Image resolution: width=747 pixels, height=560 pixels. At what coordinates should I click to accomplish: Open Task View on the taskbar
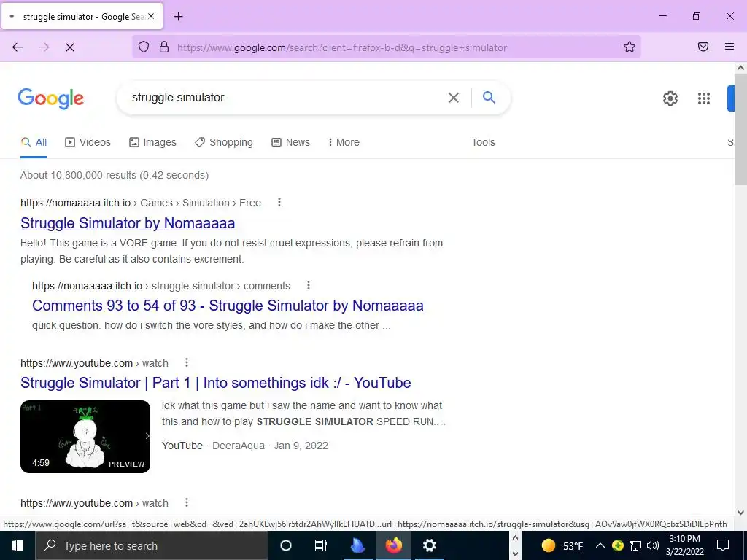click(321, 545)
